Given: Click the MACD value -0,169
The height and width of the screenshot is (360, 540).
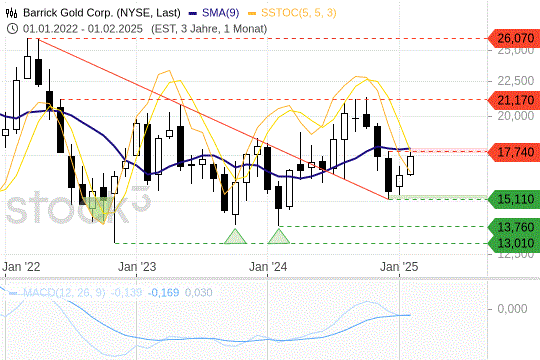Looking at the screenshot, I should click(163, 292).
